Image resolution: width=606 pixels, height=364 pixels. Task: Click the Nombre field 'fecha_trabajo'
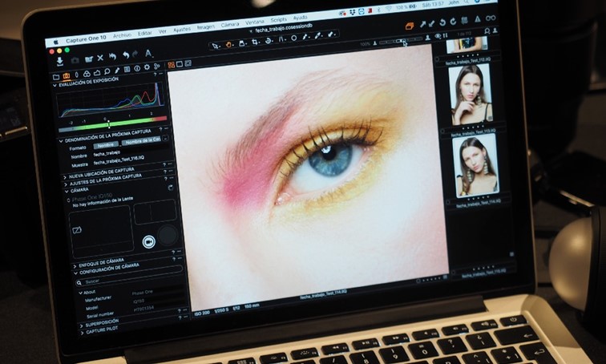107,153
